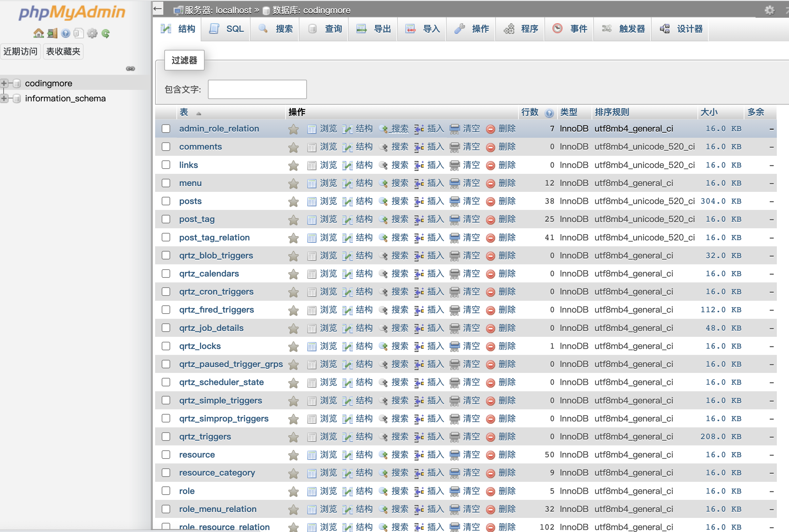Viewport: 789px width, 532px height.
Task: Select the menu table checkbox
Action: coord(166,183)
